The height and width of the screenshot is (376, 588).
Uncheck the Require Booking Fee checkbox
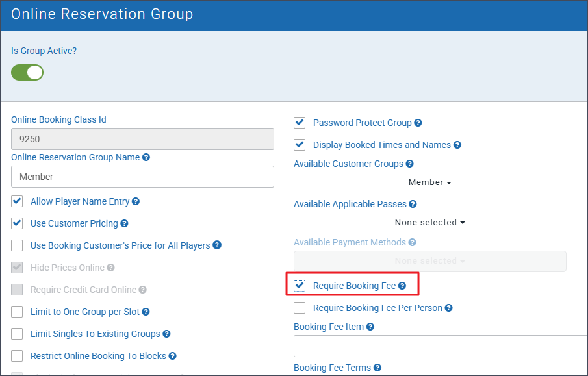300,286
